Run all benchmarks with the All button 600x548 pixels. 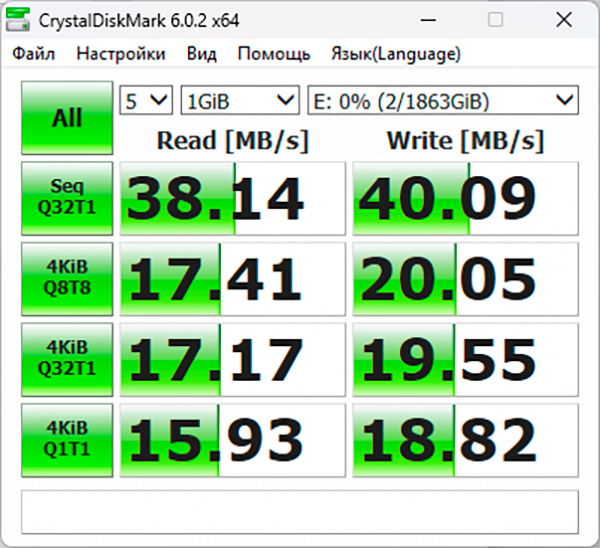pos(67,118)
